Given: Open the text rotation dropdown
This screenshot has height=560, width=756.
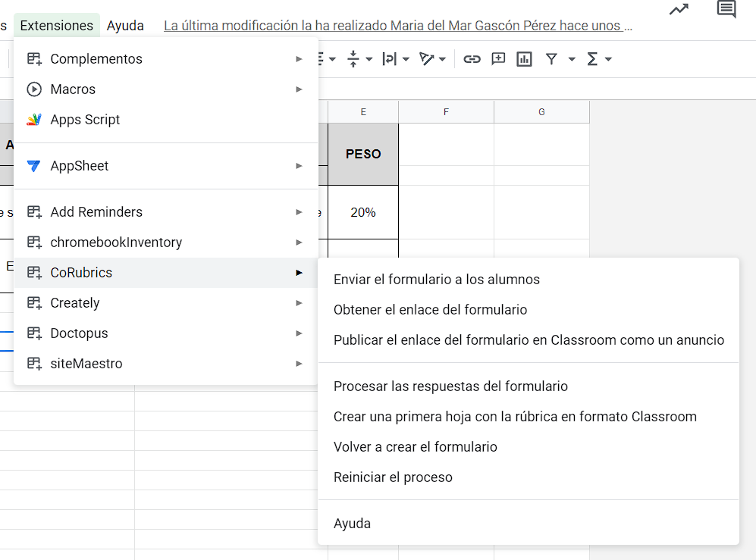Looking at the screenshot, I should (432, 59).
